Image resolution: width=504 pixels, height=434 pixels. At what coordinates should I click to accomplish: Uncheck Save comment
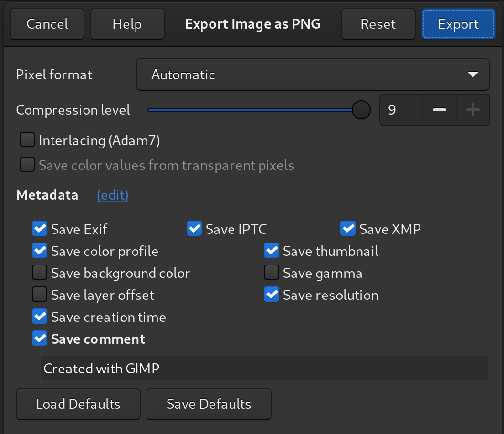(40, 338)
